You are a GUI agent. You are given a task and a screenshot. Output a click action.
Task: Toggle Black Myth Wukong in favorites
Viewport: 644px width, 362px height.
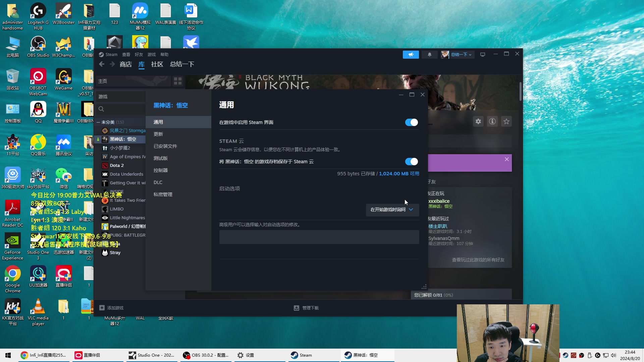pyautogui.click(x=506, y=122)
